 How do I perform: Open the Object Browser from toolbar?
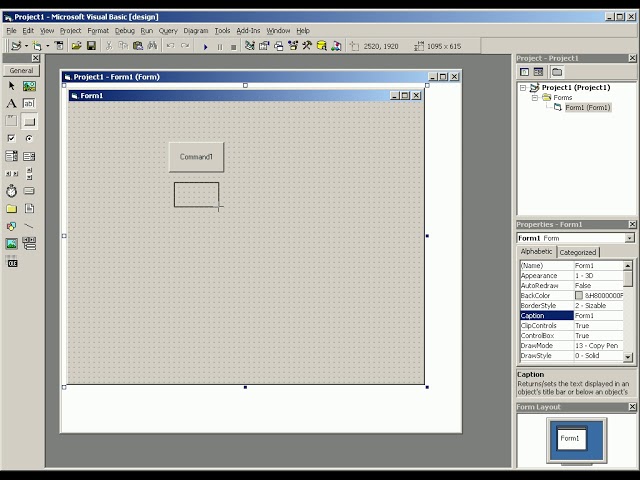[293, 46]
